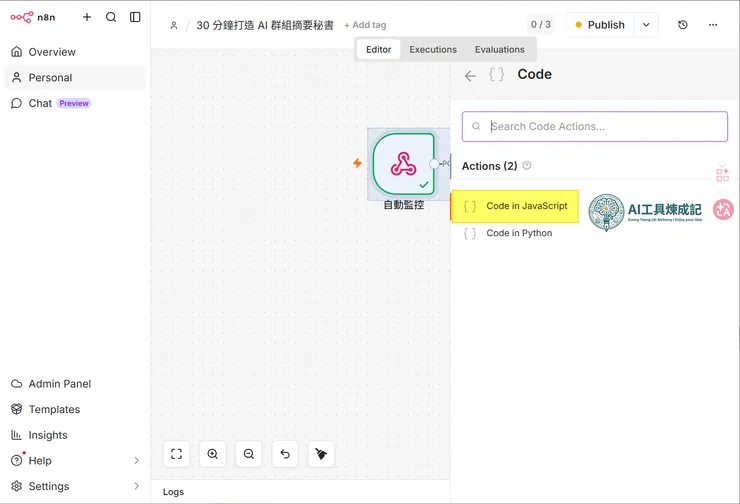The width and height of the screenshot is (740, 504).
Task: Click the fit-to-view canvas button
Action: click(x=177, y=454)
